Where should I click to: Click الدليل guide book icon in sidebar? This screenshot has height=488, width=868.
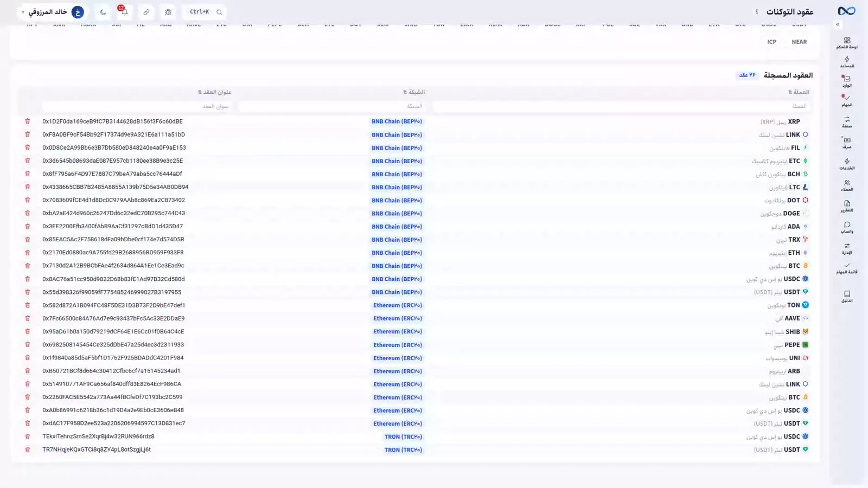(847, 293)
